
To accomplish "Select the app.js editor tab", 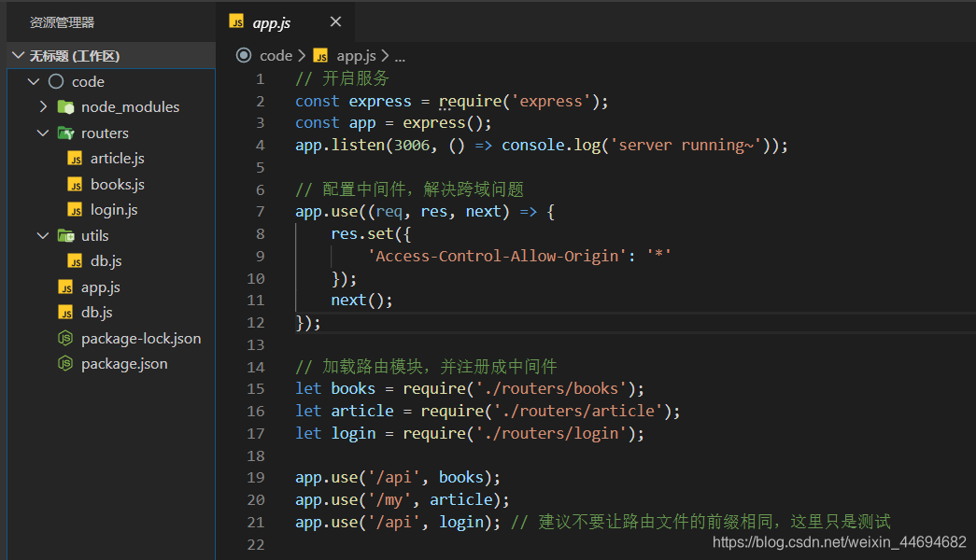I will pos(285,21).
